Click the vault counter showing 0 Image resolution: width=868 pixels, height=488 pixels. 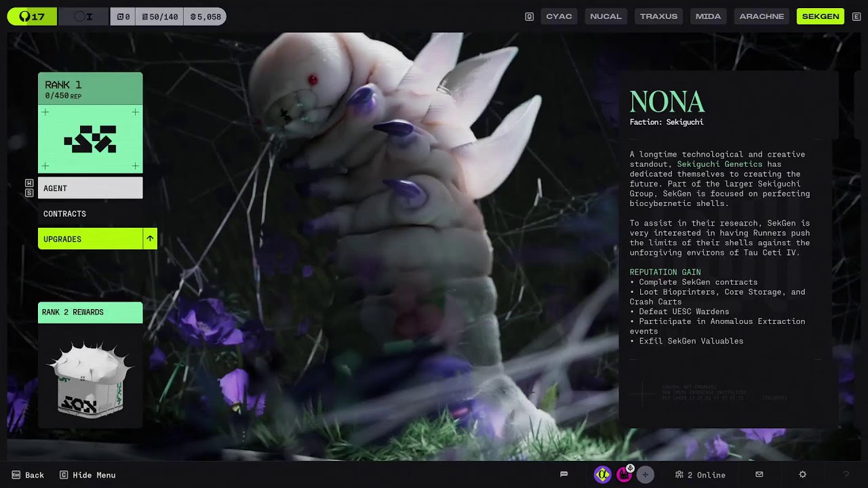click(123, 16)
